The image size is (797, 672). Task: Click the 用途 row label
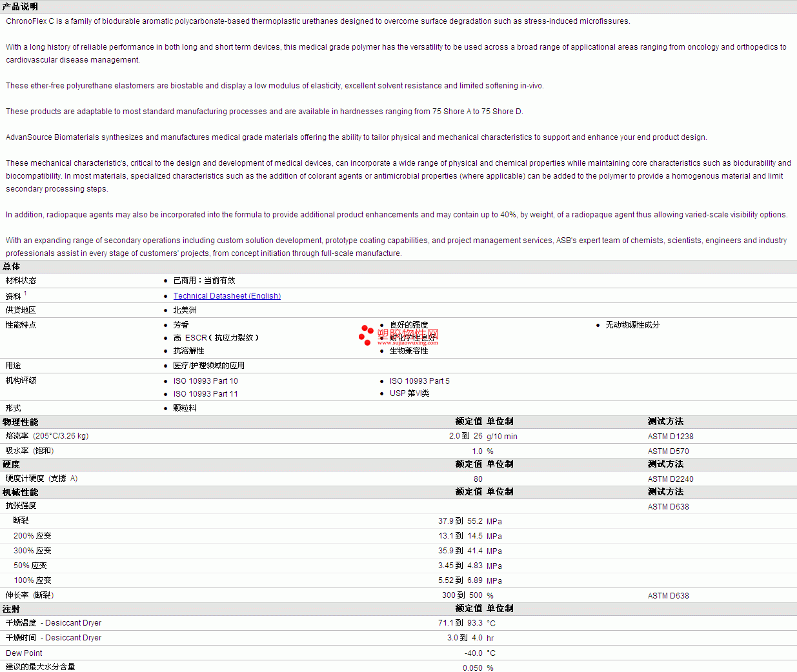click(14, 366)
